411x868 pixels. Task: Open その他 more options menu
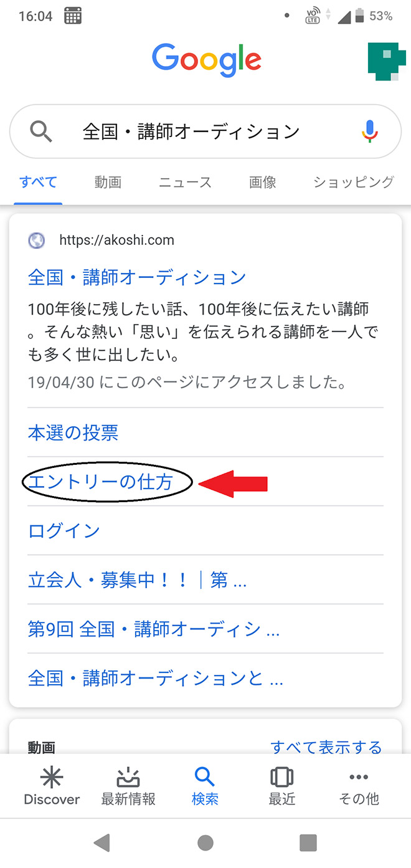(359, 786)
